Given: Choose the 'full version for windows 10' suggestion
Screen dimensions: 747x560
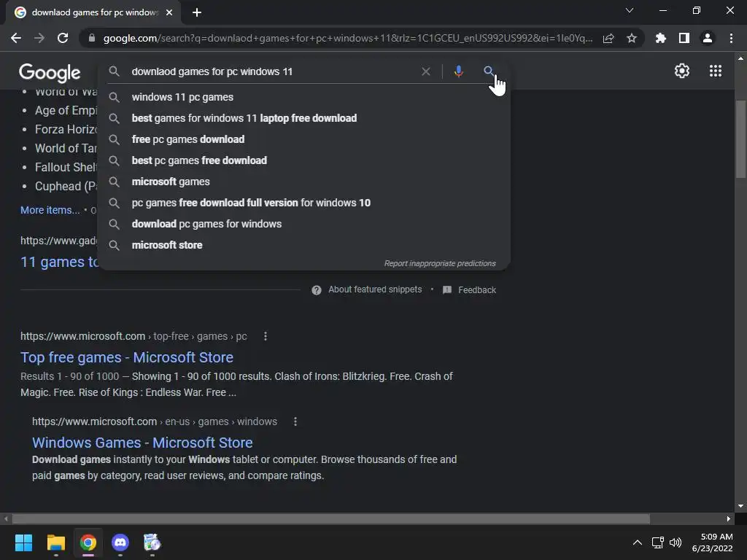Looking at the screenshot, I should tap(304, 203).
